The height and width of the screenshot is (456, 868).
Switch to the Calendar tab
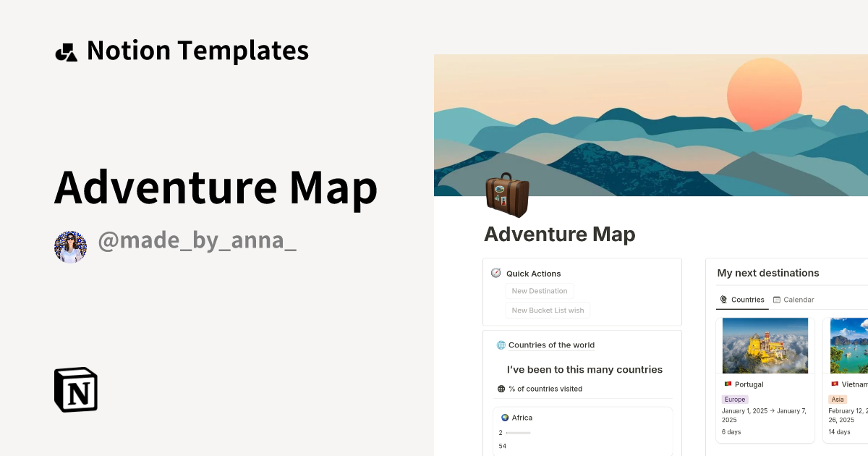click(x=799, y=299)
